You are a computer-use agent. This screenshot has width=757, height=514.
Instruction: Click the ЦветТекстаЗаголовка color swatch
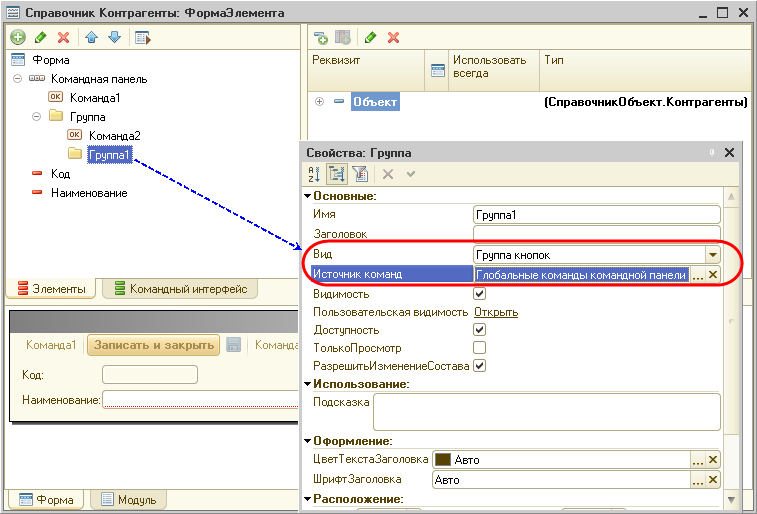[x=442, y=460]
